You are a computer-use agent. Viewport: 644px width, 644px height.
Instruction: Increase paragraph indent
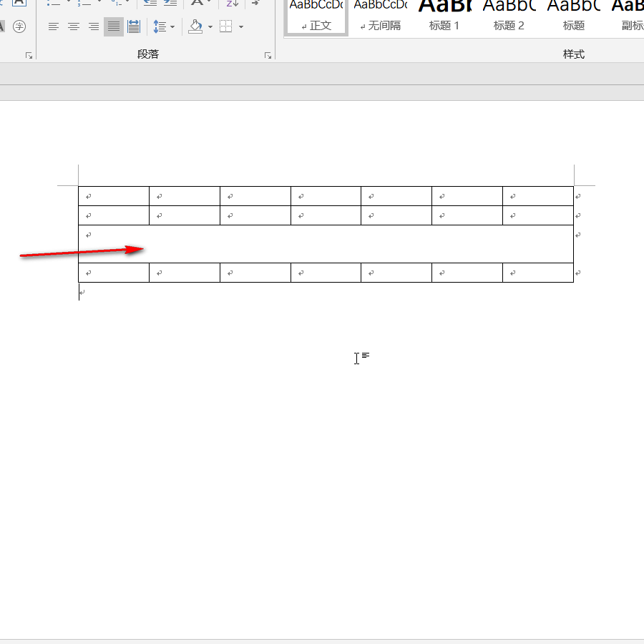click(170, 3)
